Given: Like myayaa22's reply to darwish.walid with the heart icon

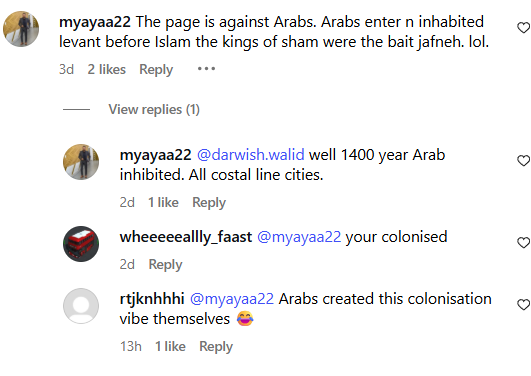Looking at the screenshot, I should coord(524,161).
